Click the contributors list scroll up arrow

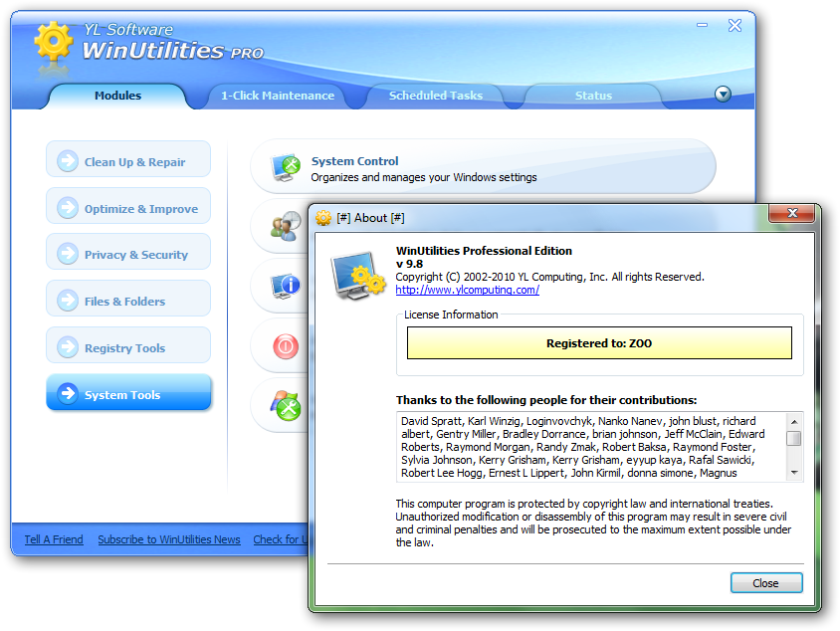(794, 422)
